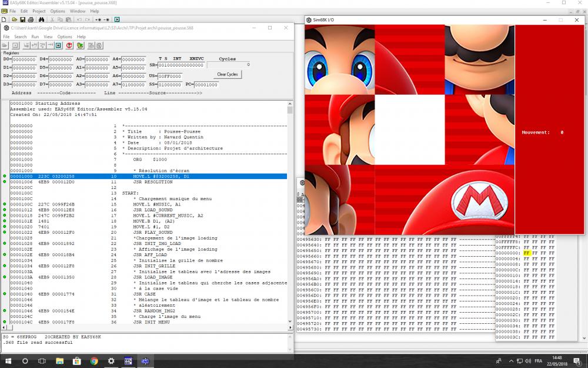Viewport: 588px width, 368px height.
Task: Click the simulator toolbar Open folder icon
Action: [x=5, y=45]
